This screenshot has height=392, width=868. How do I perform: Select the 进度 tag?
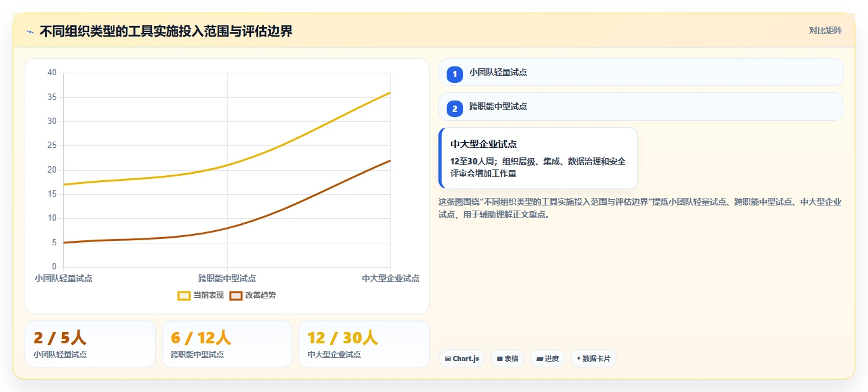click(547, 358)
